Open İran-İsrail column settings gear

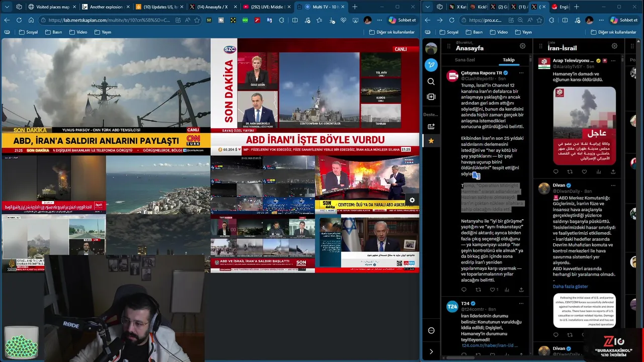[x=614, y=46]
